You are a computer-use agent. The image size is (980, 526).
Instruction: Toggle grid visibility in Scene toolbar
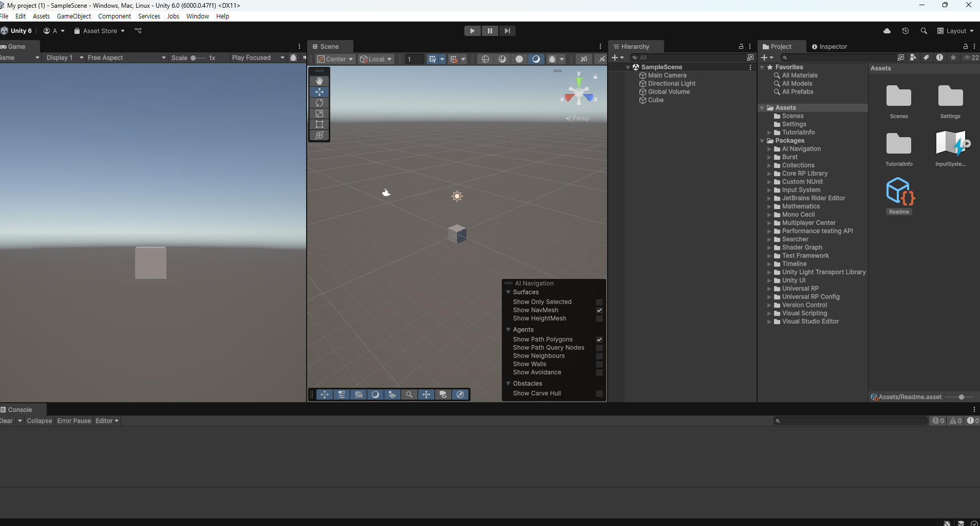click(432, 59)
